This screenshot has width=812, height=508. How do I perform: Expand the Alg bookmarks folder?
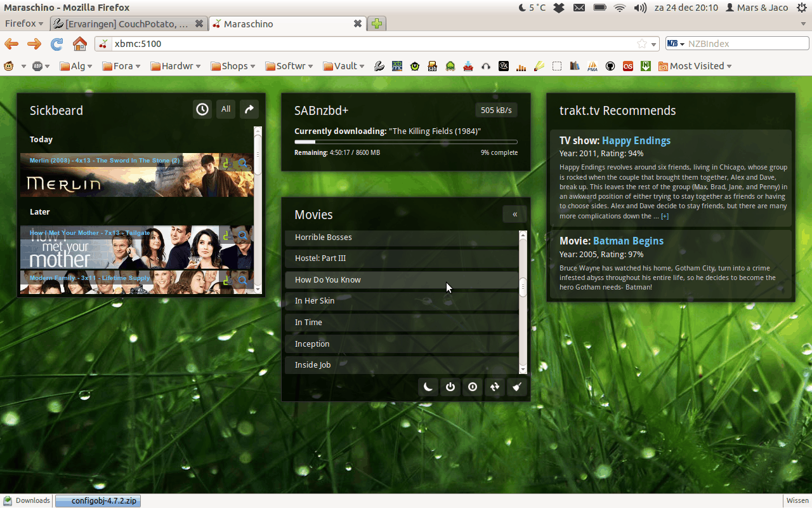pos(76,66)
